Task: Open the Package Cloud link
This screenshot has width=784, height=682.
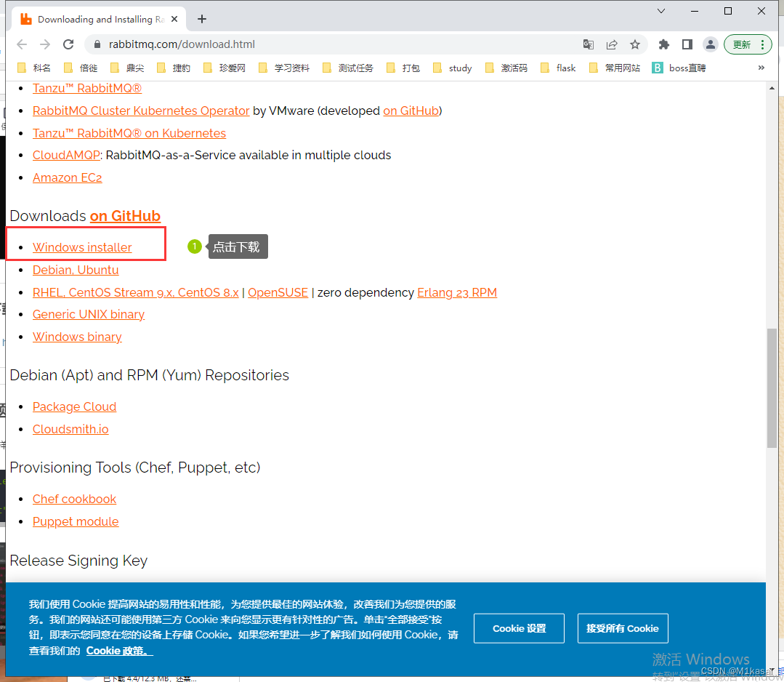Action: pos(75,406)
